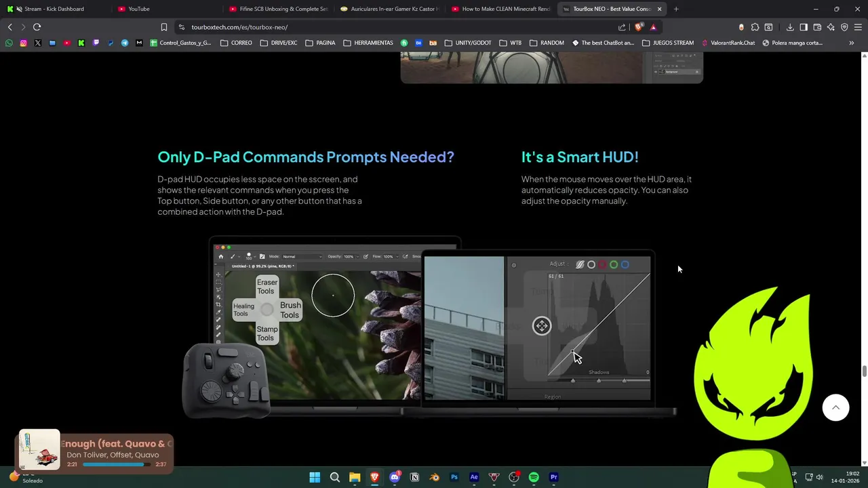The height and width of the screenshot is (488, 868).
Task: Open Discord from the taskbar
Action: pos(395,477)
